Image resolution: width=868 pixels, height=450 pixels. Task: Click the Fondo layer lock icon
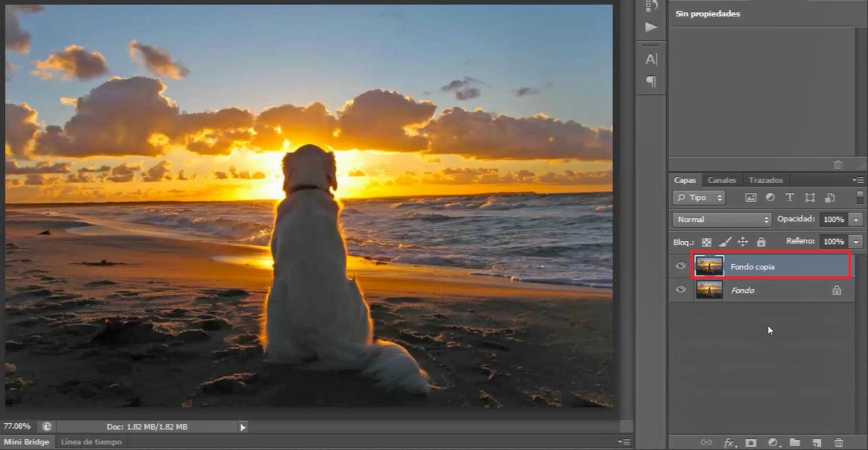pos(837,290)
